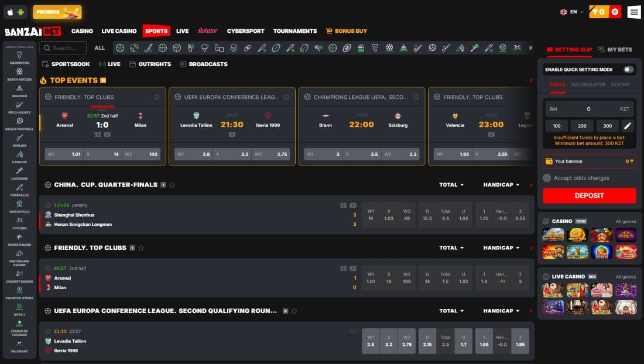Open the Aviator menu item
The image size is (644, 364).
[x=207, y=31]
